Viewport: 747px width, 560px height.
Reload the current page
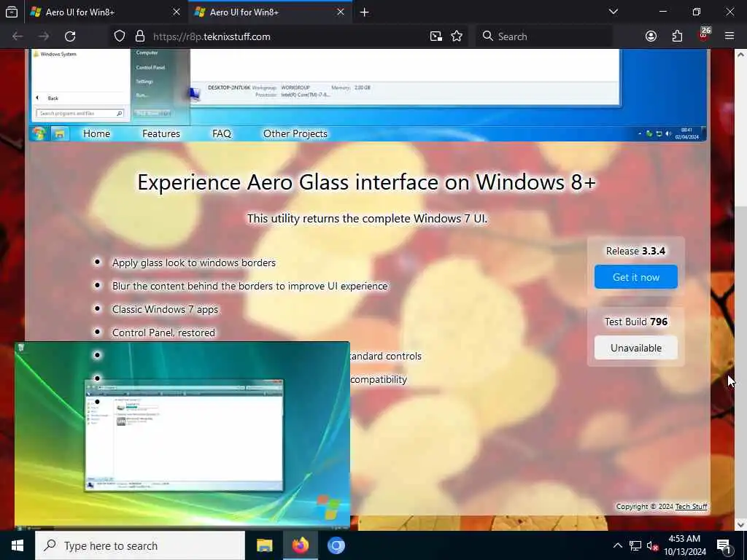click(x=70, y=36)
